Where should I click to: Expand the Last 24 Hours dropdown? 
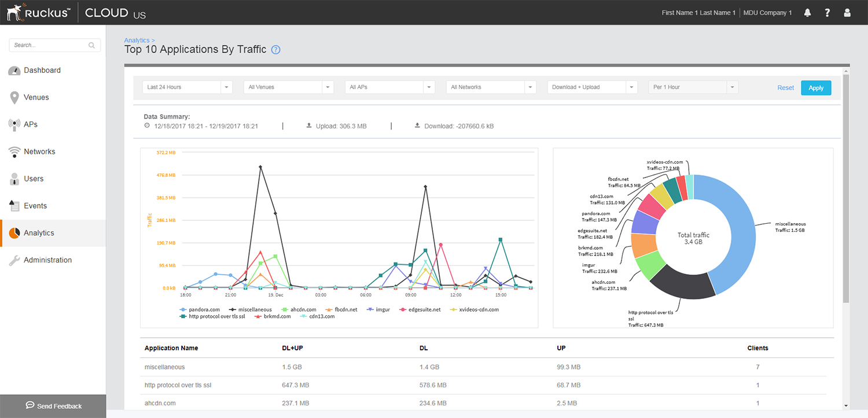pyautogui.click(x=187, y=87)
